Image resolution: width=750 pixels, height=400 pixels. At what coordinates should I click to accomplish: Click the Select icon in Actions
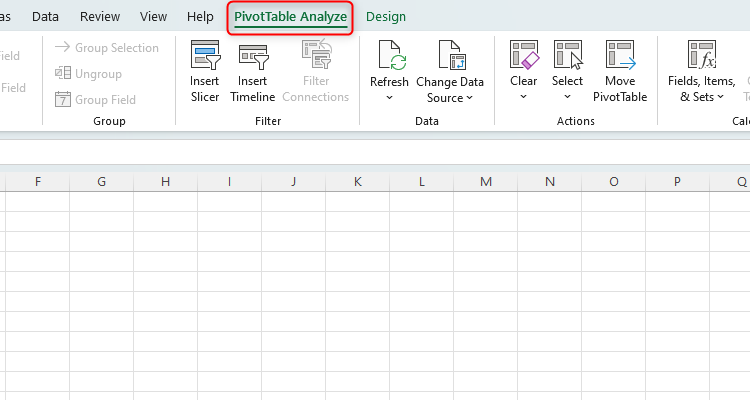coord(567,56)
